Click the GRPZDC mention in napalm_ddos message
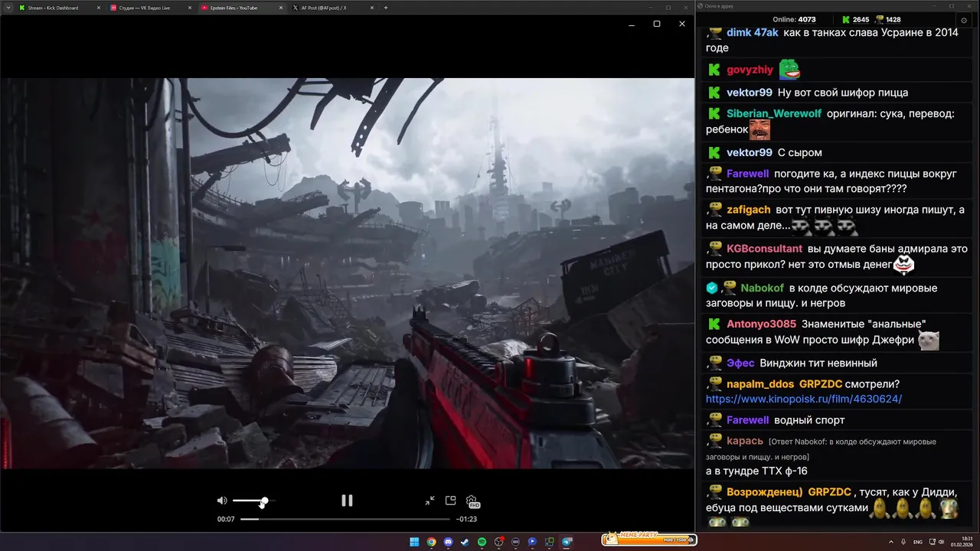 (x=820, y=383)
